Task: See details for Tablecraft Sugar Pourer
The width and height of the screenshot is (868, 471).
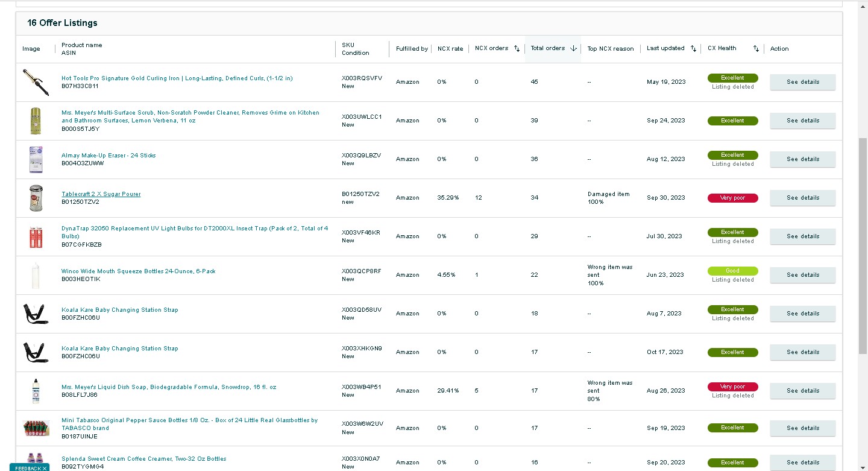Action: (x=802, y=198)
